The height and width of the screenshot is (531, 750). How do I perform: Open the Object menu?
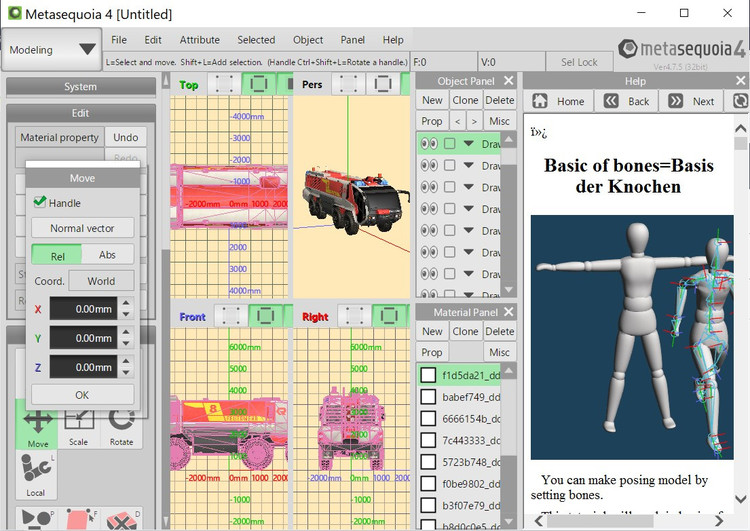point(308,40)
